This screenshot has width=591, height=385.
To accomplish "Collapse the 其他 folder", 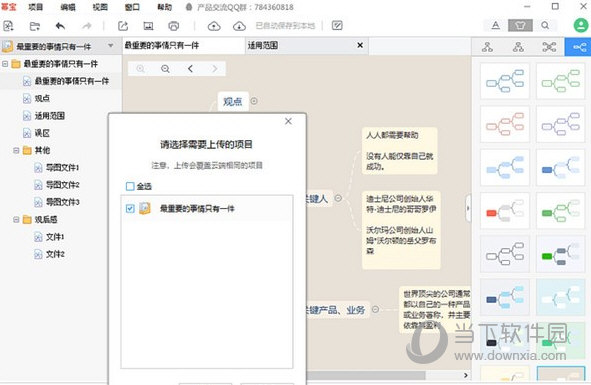I will pyautogui.click(x=16, y=150).
